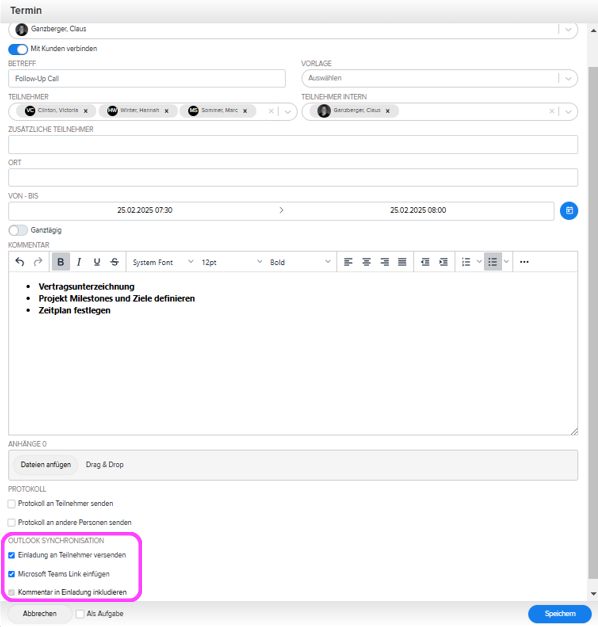Toggle the bullet list button
The height and width of the screenshot is (627, 598).
[493, 262]
